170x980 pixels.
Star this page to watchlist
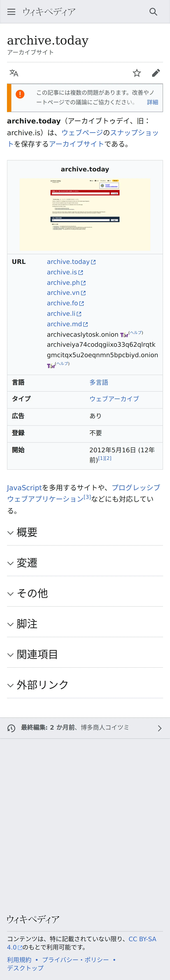137,73
